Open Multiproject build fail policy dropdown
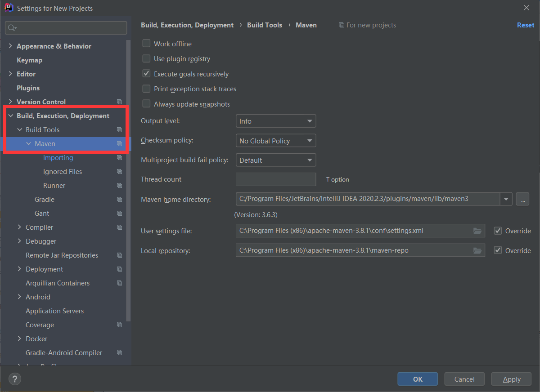 point(275,160)
